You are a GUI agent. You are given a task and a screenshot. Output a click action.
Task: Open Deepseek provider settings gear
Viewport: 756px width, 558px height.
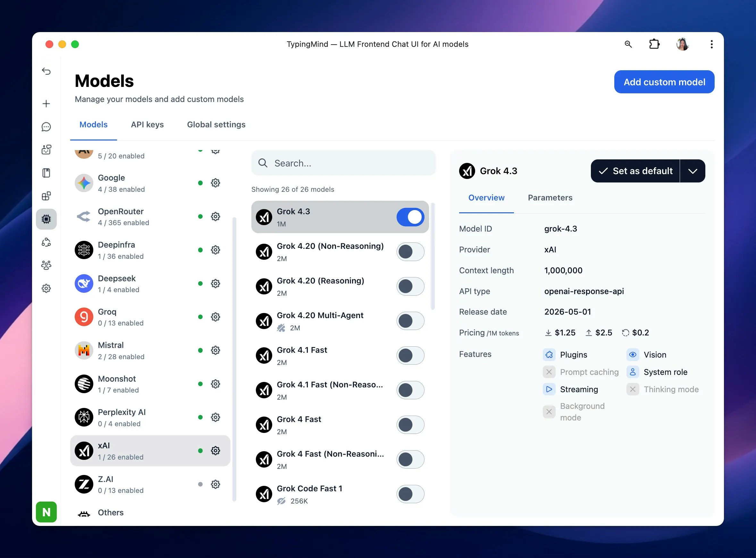[x=215, y=283]
